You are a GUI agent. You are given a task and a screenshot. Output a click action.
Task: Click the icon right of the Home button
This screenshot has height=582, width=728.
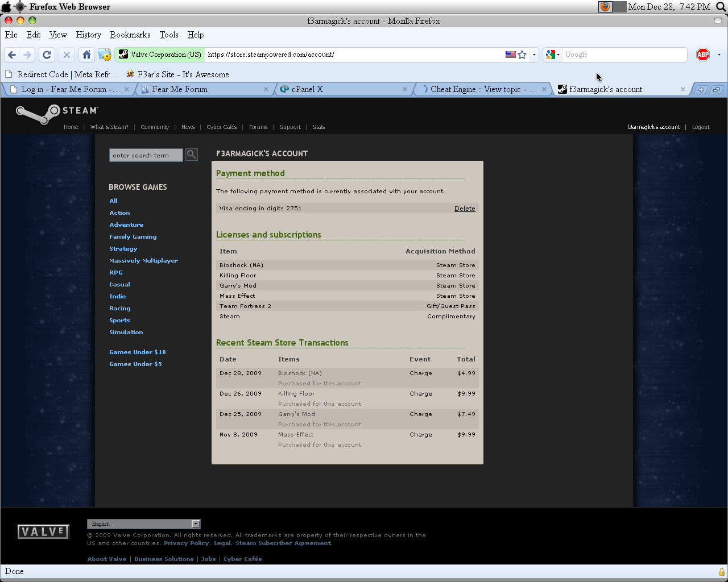105,55
